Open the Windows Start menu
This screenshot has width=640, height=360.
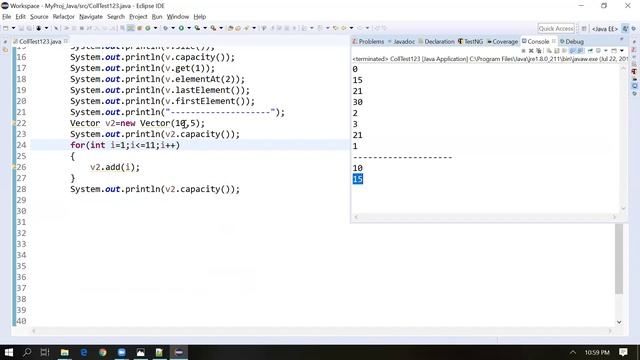tap(8, 352)
